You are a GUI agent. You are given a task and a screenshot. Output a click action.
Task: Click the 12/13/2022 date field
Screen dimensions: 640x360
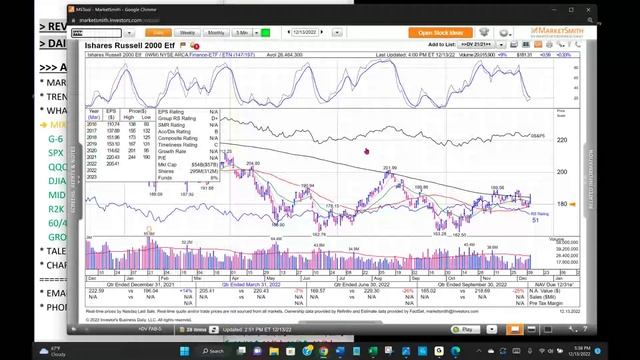click(305, 32)
